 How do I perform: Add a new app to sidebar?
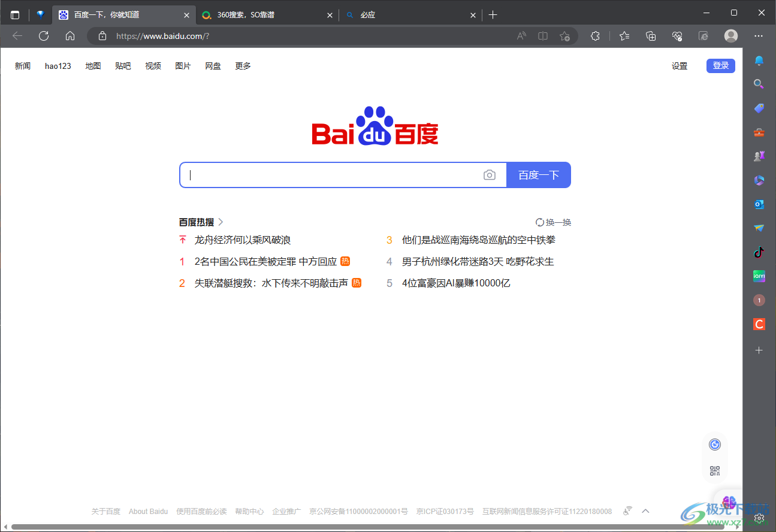[x=759, y=350]
